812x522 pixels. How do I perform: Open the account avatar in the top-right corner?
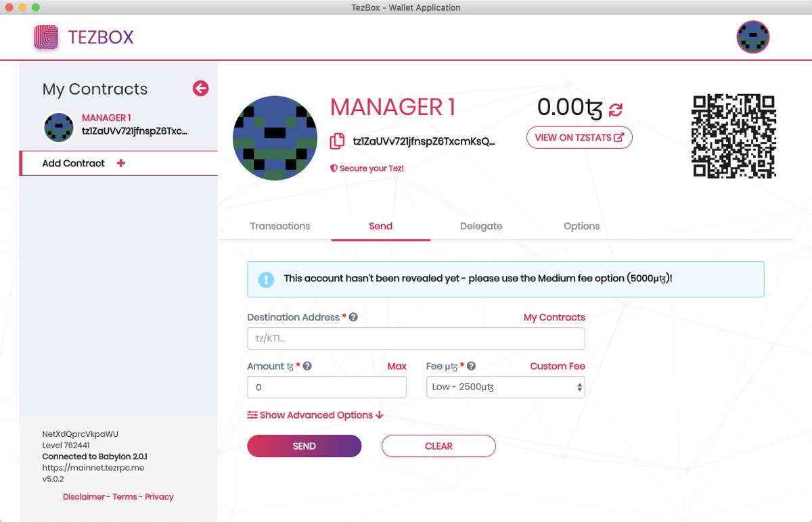753,37
